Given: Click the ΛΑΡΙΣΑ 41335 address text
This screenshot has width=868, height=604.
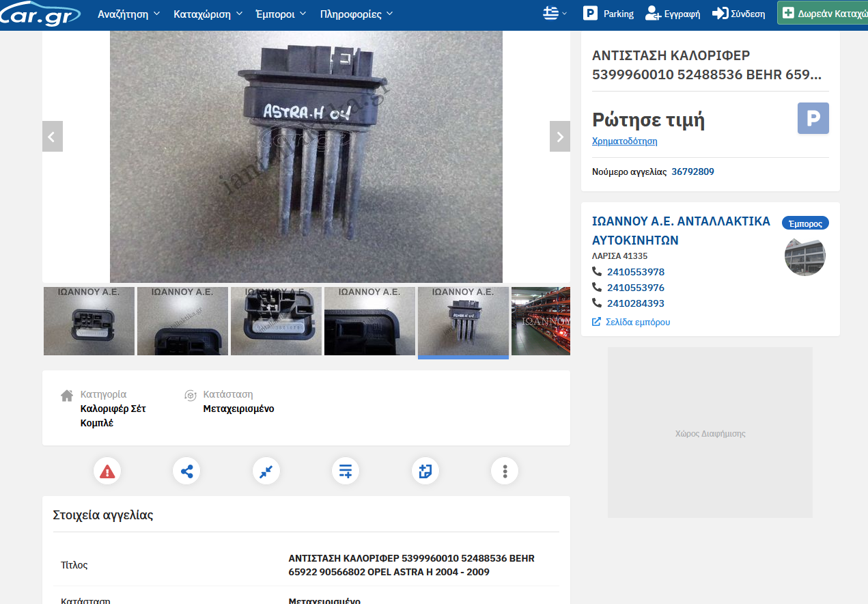Looking at the screenshot, I should (x=620, y=256).
